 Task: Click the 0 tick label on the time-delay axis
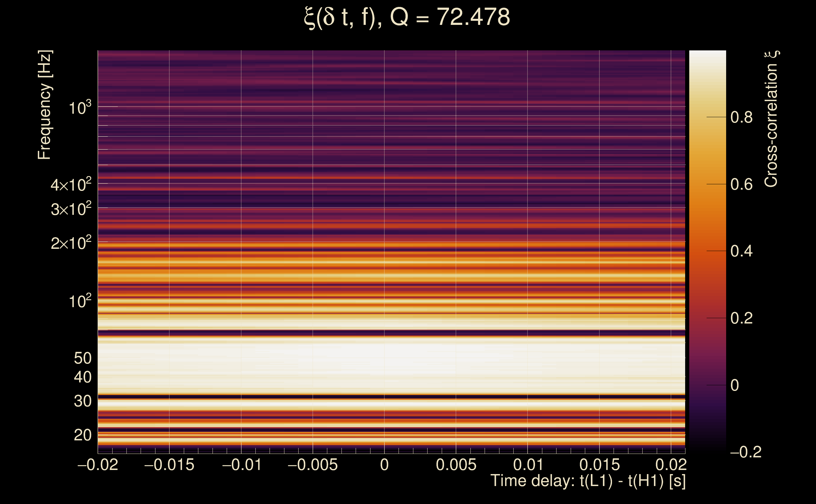(384, 465)
